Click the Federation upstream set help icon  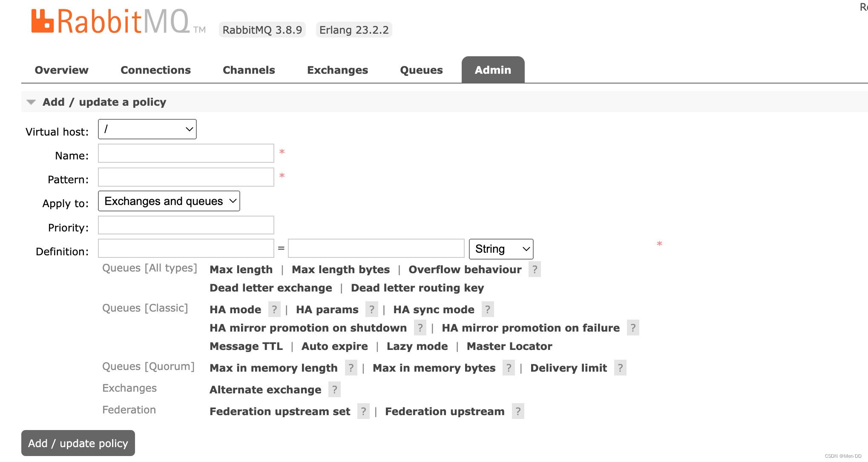[x=363, y=411]
